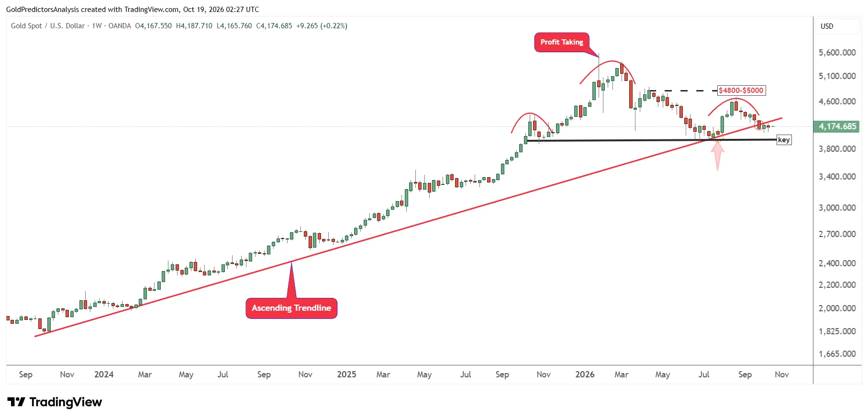Image resolution: width=868 pixels, height=420 pixels.
Task: Click the 1W timeframe indicator
Action: pos(97,26)
